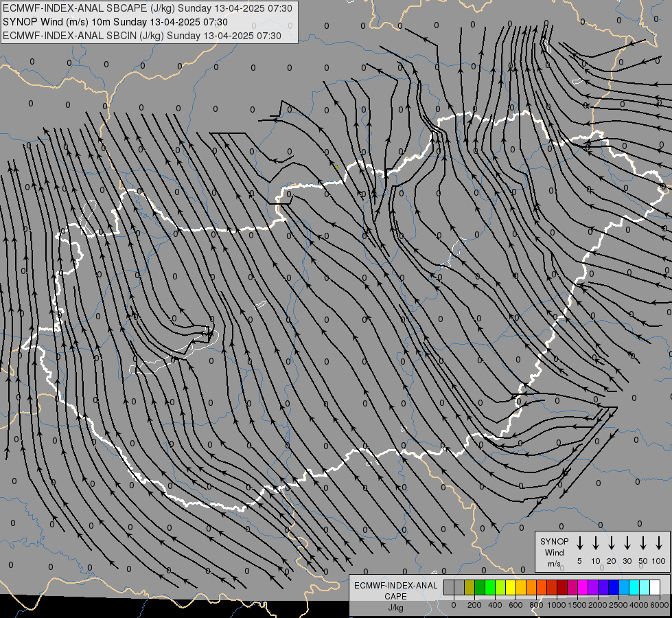The image size is (672, 618).
Task: Click the 'SYNOP Wind m/s' legend label
Action: click(554, 552)
